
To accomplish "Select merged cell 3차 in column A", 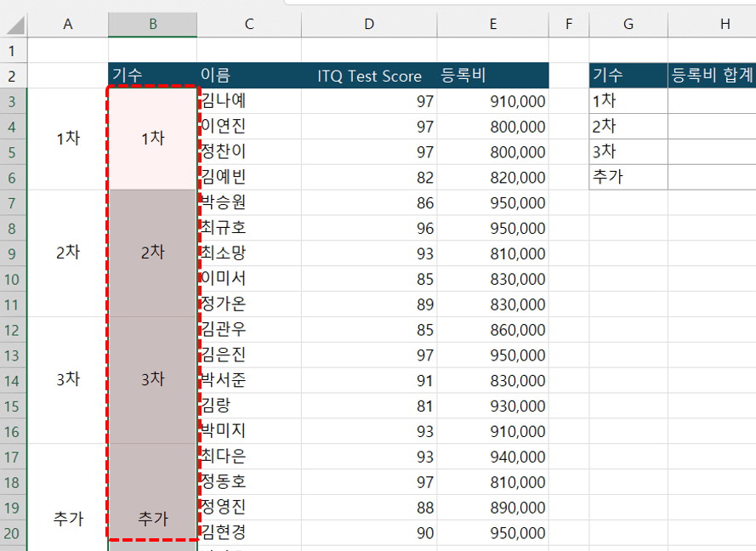I will click(x=68, y=380).
